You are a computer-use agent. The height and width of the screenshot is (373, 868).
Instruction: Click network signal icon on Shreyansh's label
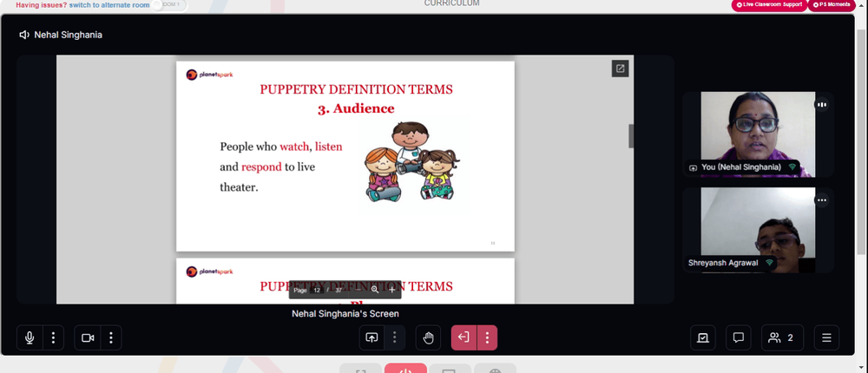coord(769,263)
